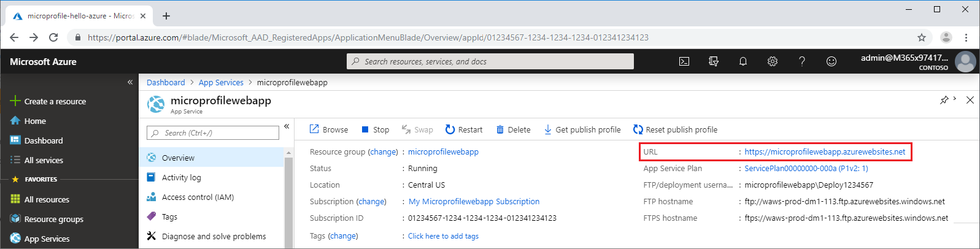Image resolution: width=980 pixels, height=249 pixels.
Task: Open ServicePlan00000000-000a link
Action: (806, 168)
